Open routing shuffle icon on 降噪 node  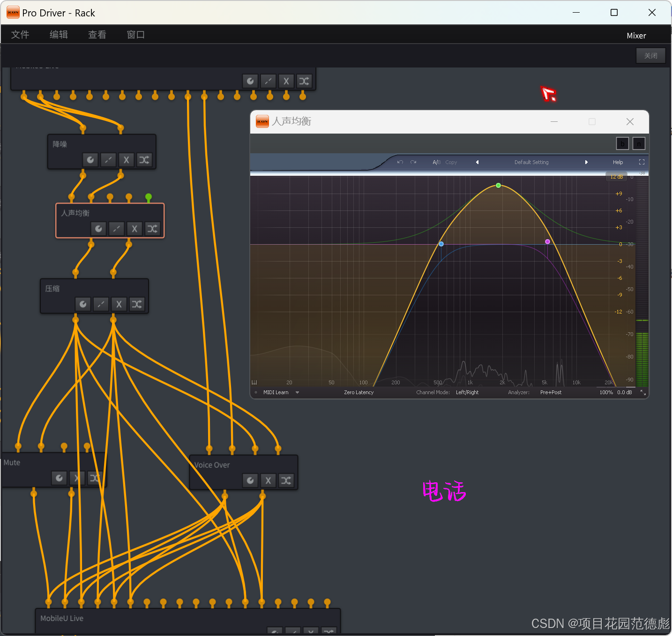tap(144, 160)
